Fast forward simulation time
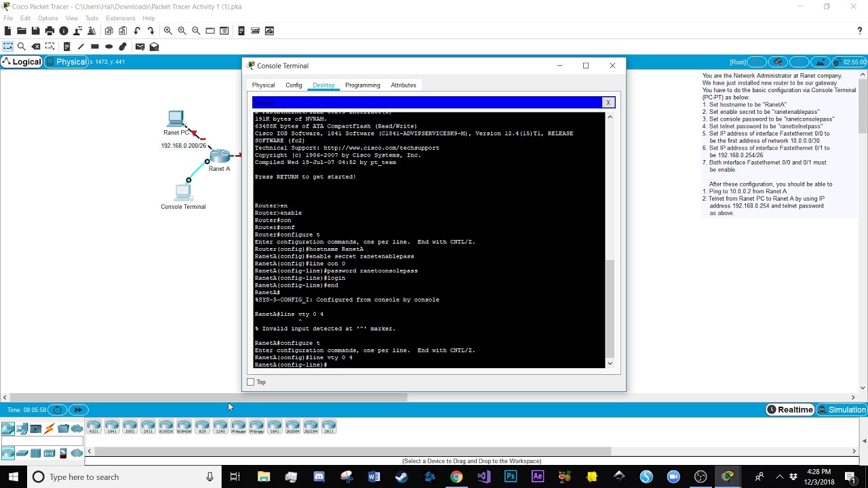Screen dimensions: 868x488 79,409
